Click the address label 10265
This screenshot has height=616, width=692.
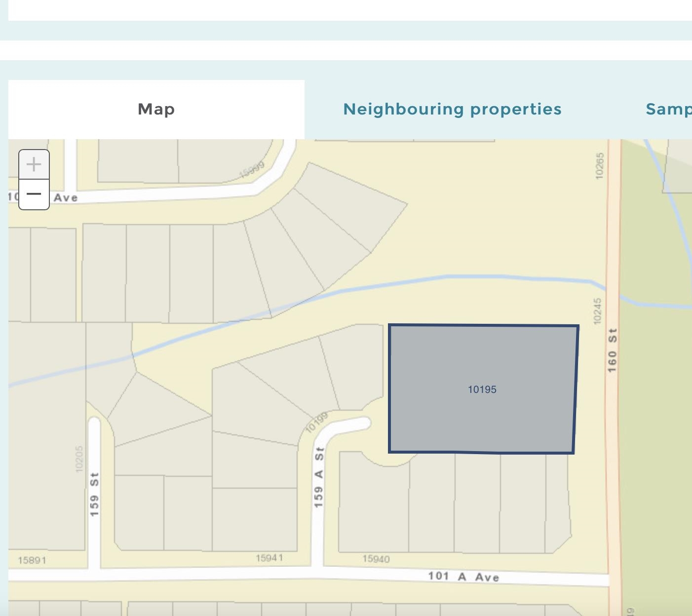(x=600, y=166)
